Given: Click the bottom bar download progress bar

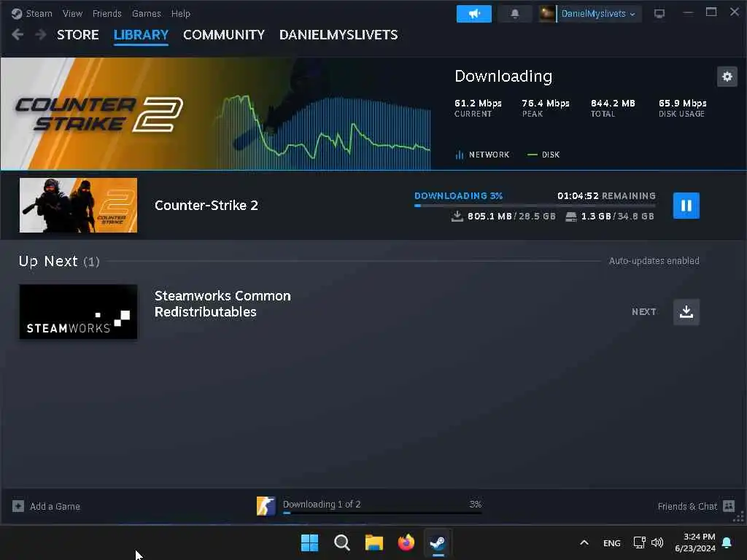Looking at the screenshot, I should (382, 513).
